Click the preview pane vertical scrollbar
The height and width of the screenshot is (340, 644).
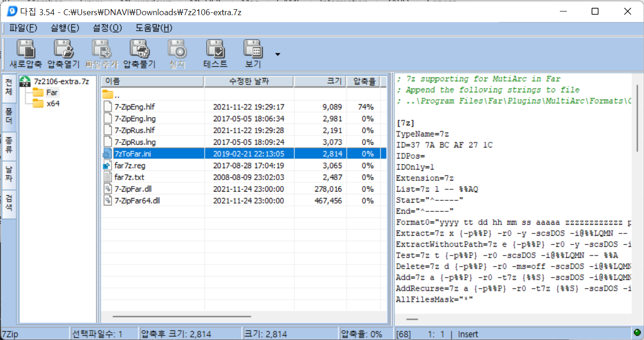click(x=637, y=118)
